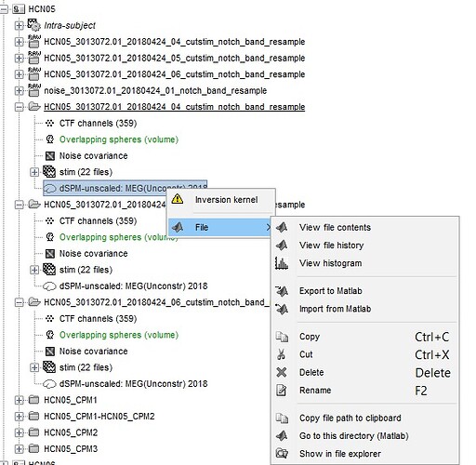Expand the Intra-subject folder
The height and width of the screenshot is (465, 476).
pyautogui.click(x=19, y=25)
